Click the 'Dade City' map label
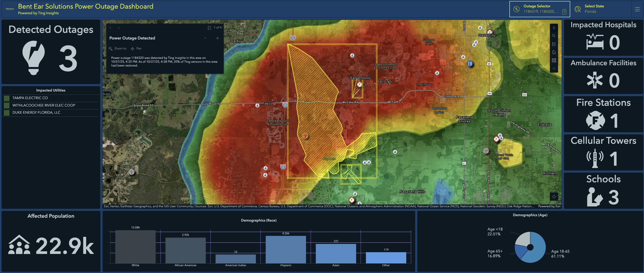This screenshot has height=273, width=644. pyautogui.click(x=487, y=35)
